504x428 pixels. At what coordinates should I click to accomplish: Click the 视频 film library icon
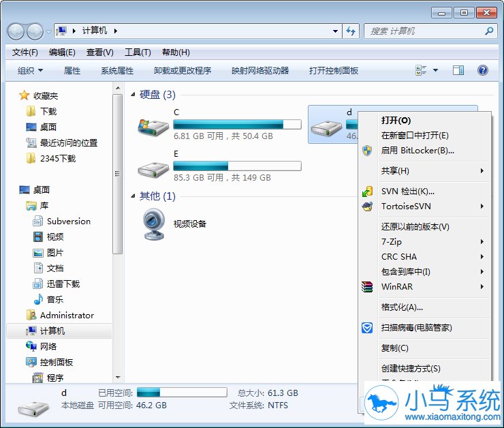[38, 236]
